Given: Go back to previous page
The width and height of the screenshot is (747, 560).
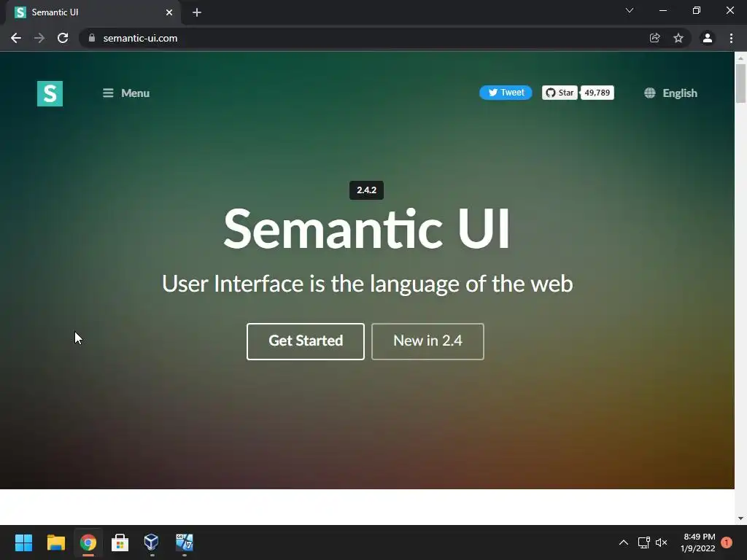Looking at the screenshot, I should pos(16,38).
